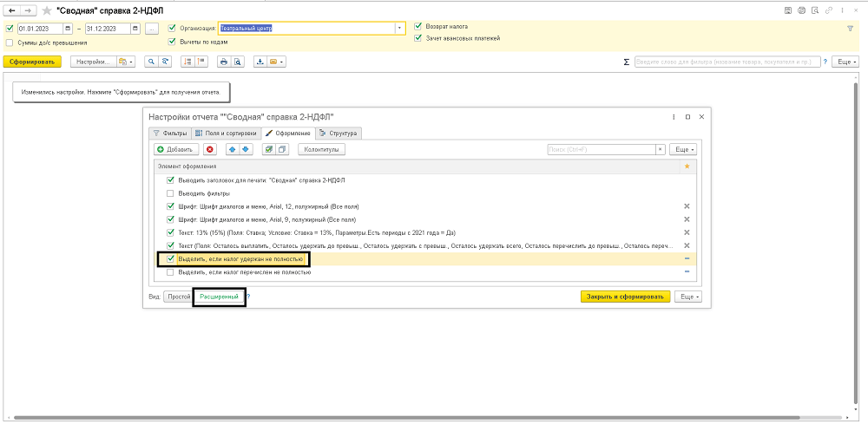Click the red delete icon in settings dialog

(x=209, y=149)
